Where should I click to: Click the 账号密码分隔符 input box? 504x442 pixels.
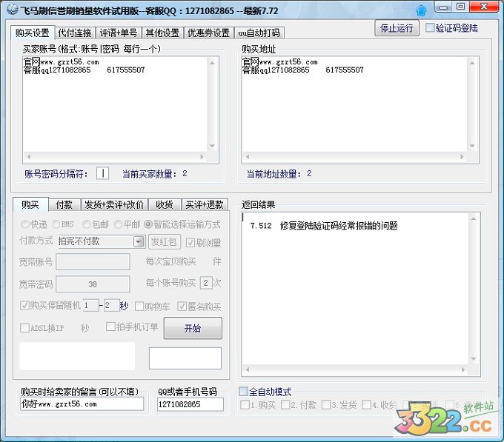(x=102, y=173)
